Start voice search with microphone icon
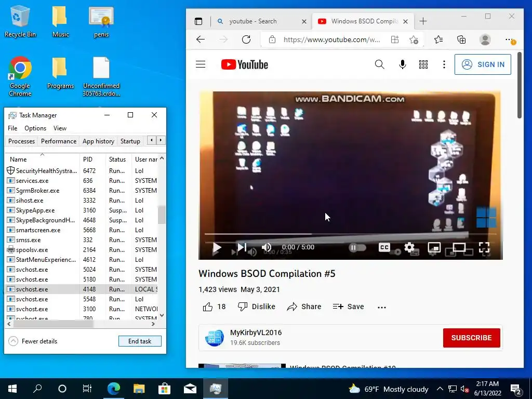The height and width of the screenshot is (399, 532). 403,64
